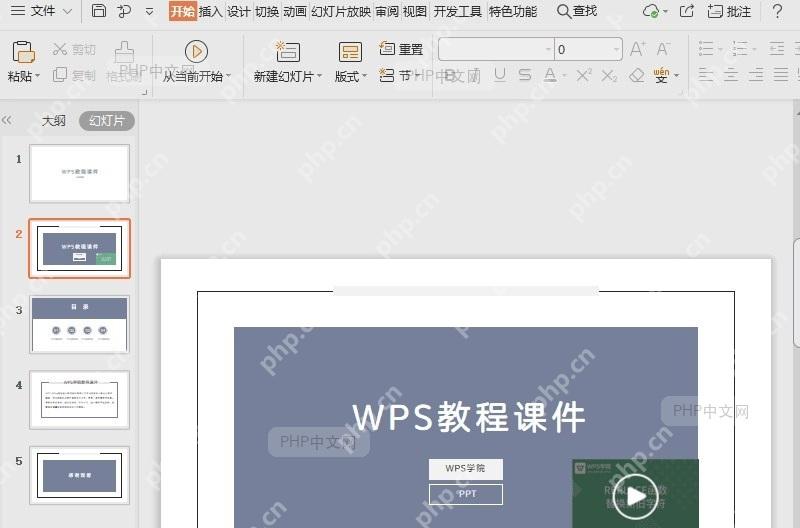The height and width of the screenshot is (528, 800).
Task: Select slide 4 thumbnail
Action: point(80,399)
